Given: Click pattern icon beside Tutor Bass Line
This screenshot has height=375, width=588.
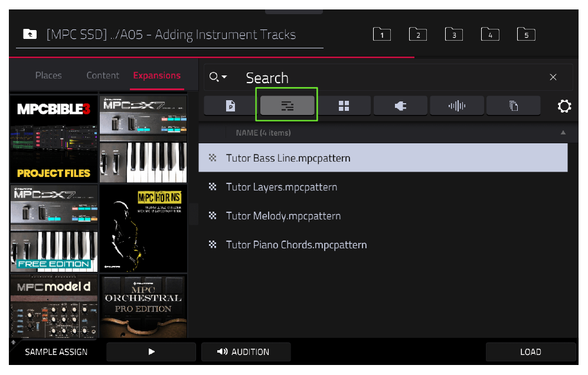Looking at the screenshot, I should click(213, 157).
